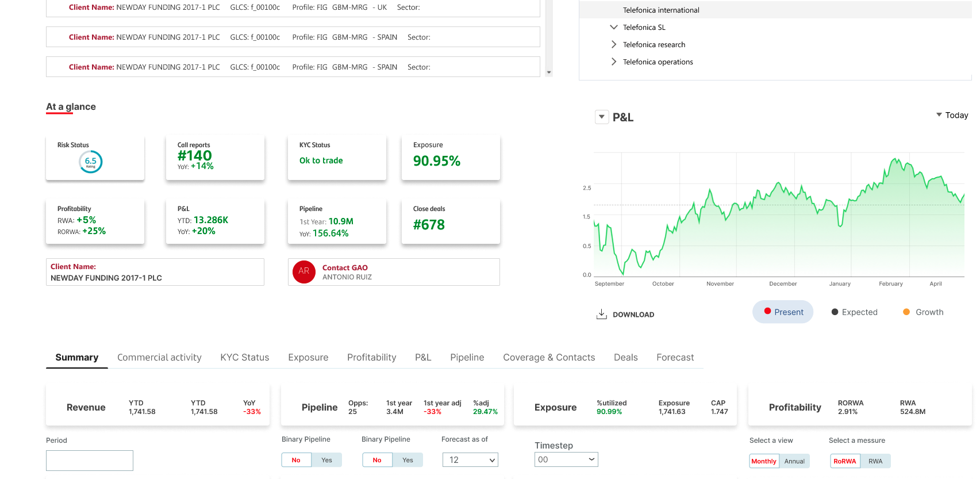Select the Growth legend option

click(923, 312)
